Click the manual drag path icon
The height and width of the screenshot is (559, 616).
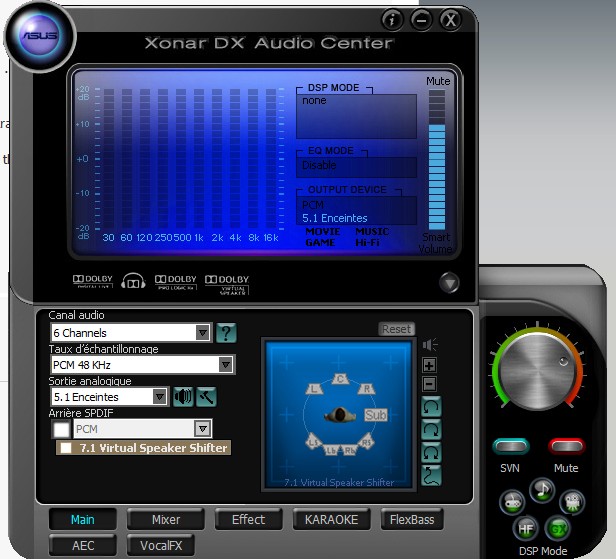click(431, 475)
